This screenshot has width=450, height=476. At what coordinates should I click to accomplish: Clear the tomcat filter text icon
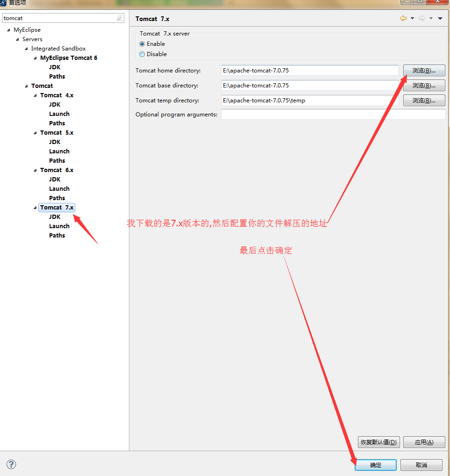pyautogui.click(x=120, y=18)
